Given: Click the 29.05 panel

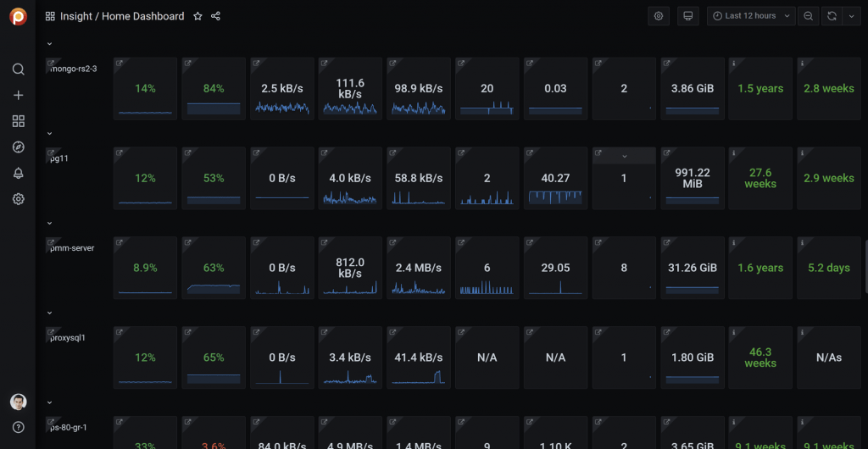Looking at the screenshot, I should pyautogui.click(x=556, y=268).
